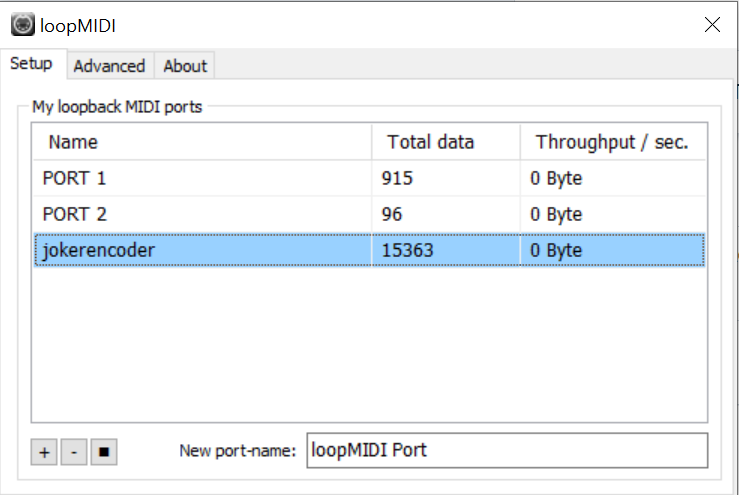Click the loopMIDI app icon in title bar
The image size is (739, 495).
click(x=23, y=25)
